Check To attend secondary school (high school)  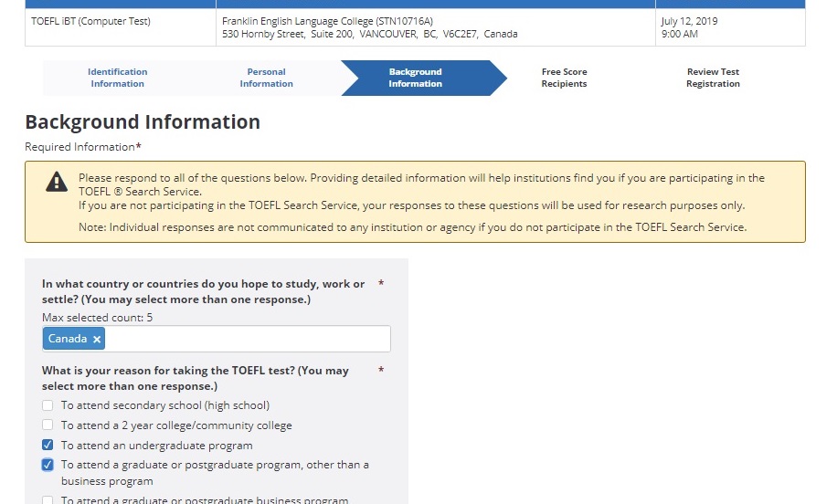(x=48, y=405)
